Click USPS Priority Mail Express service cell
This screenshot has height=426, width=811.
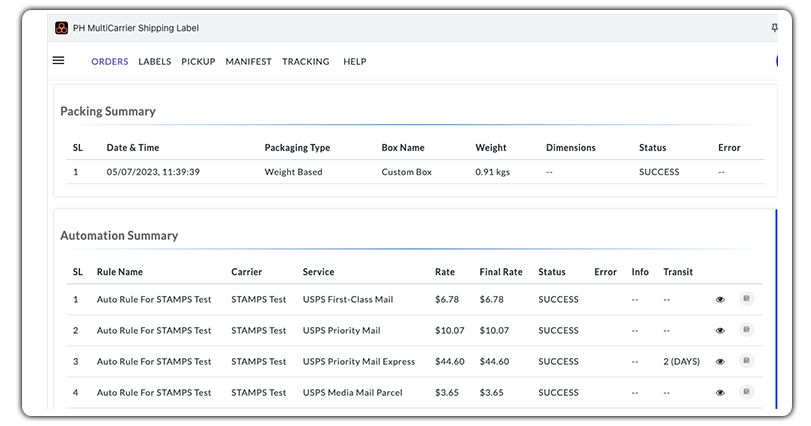[359, 362]
